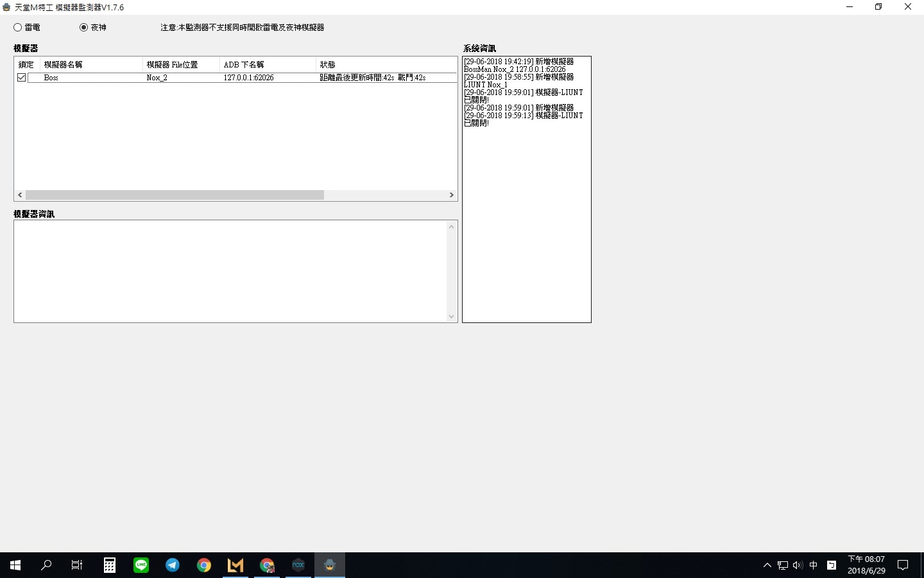Open the taskbar search icon

[x=46, y=565]
